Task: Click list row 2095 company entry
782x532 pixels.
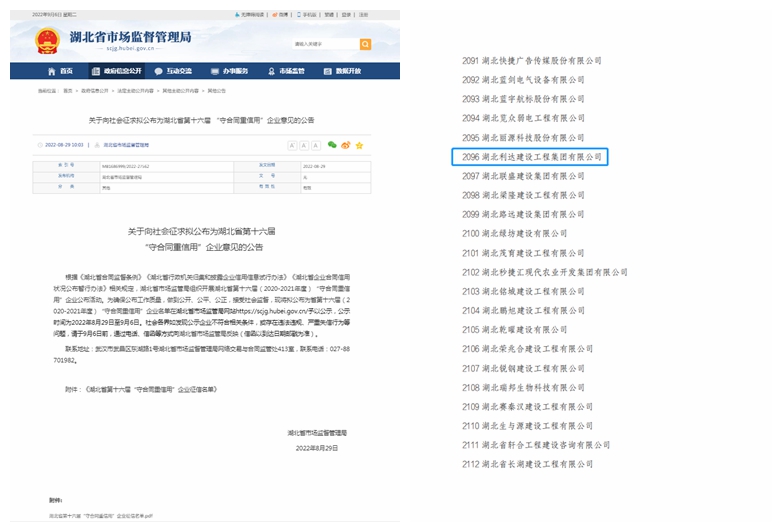Action: [523, 138]
